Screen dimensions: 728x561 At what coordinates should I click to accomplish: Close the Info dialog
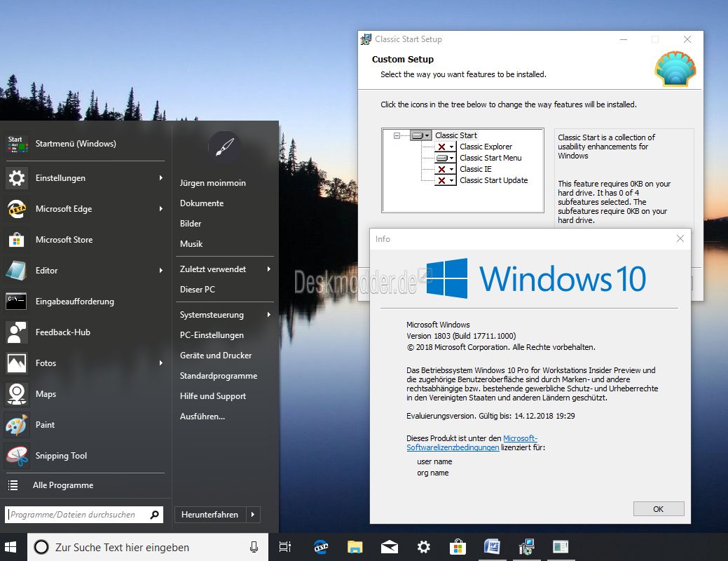tap(680, 238)
